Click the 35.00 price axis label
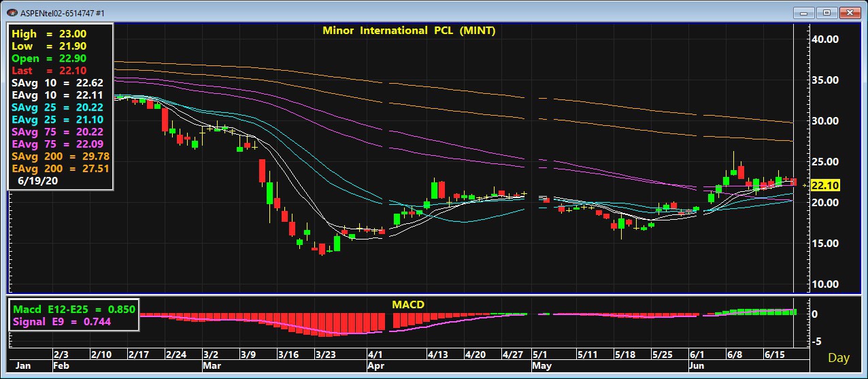The width and height of the screenshot is (868, 379). coord(824,80)
